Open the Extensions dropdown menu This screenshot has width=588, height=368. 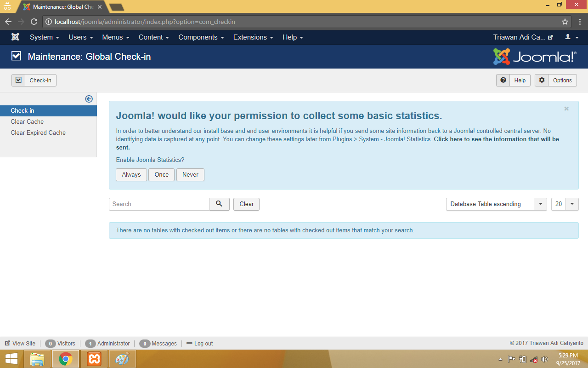click(x=253, y=37)
